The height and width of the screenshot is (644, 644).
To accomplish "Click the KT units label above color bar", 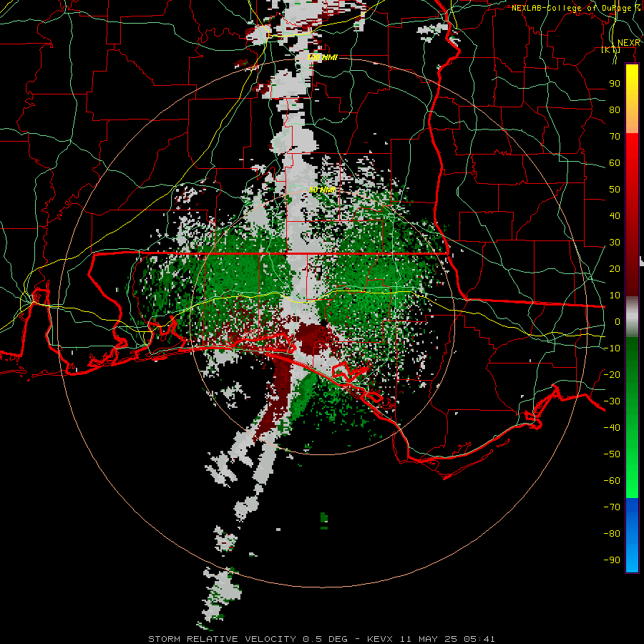I will click(x=611, y=49).
